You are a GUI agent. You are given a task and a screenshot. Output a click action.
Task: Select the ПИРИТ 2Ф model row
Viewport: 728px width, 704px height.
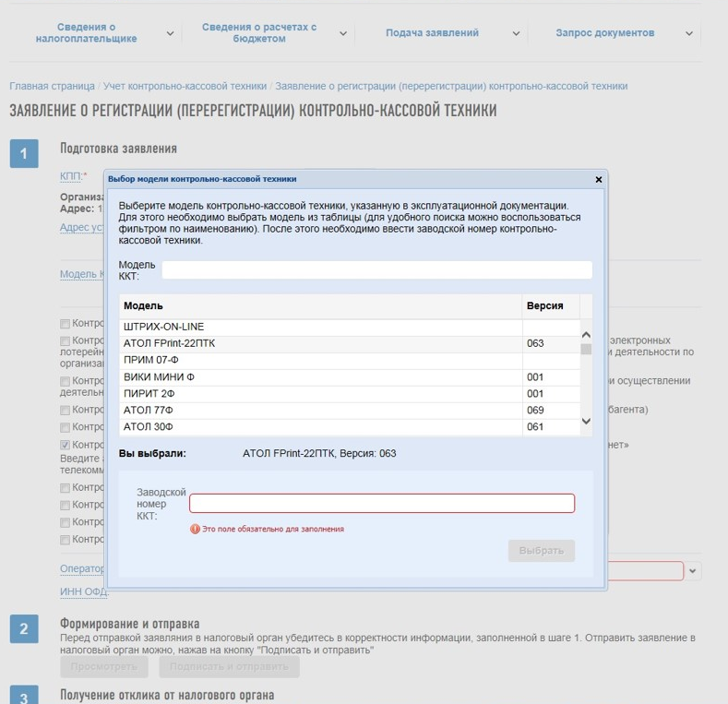(x=350, y=394)
